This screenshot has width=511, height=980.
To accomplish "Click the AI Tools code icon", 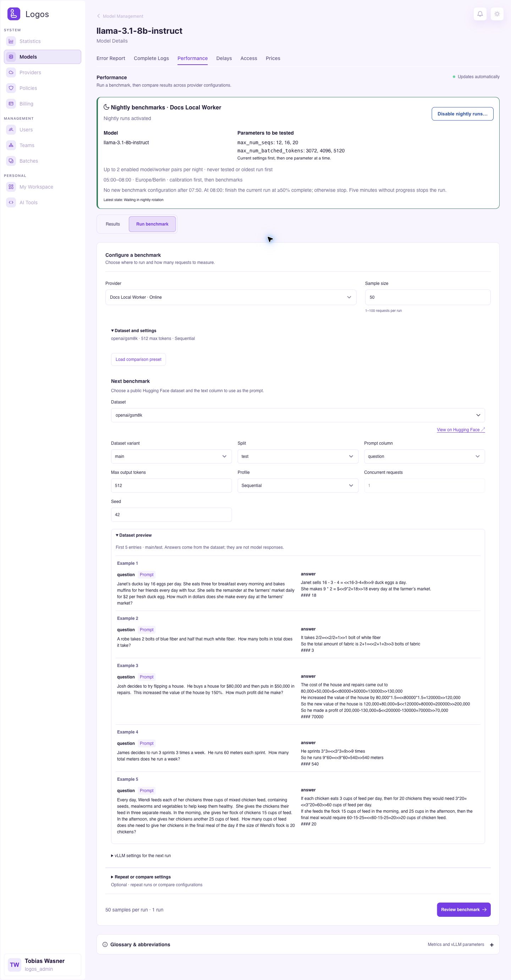I will (11, 202).
